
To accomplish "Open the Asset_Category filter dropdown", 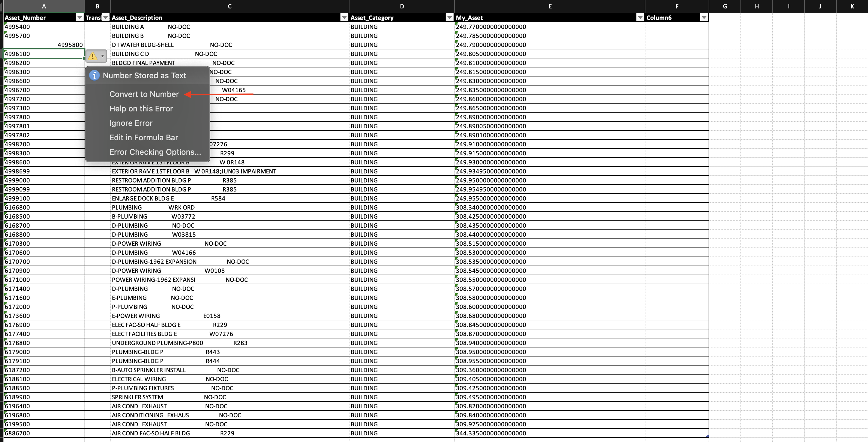I will (449, 17).
